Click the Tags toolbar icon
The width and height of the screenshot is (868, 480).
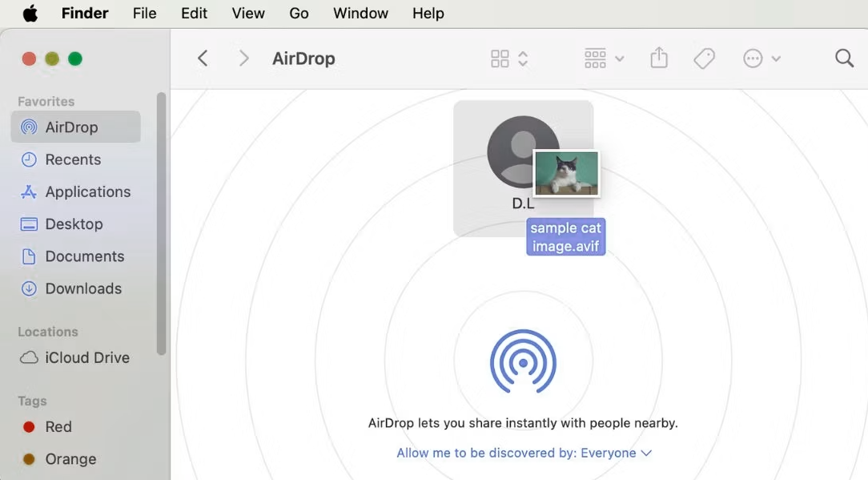[704, 58]
